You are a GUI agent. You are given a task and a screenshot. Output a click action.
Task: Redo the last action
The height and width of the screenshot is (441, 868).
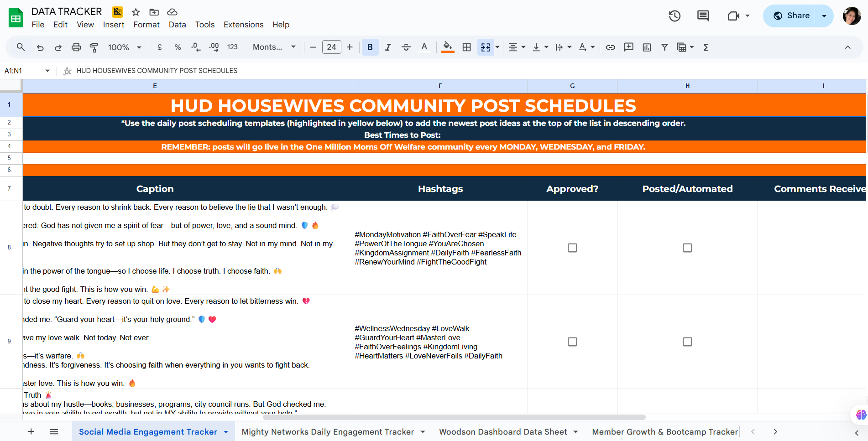click(58, 47)
